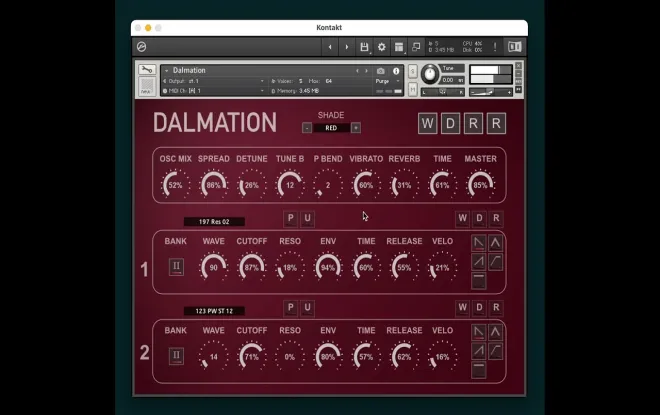The height and width of the screenshot is (415, 660).
Task: Click the first large R button at top
Action: [473, 124]
